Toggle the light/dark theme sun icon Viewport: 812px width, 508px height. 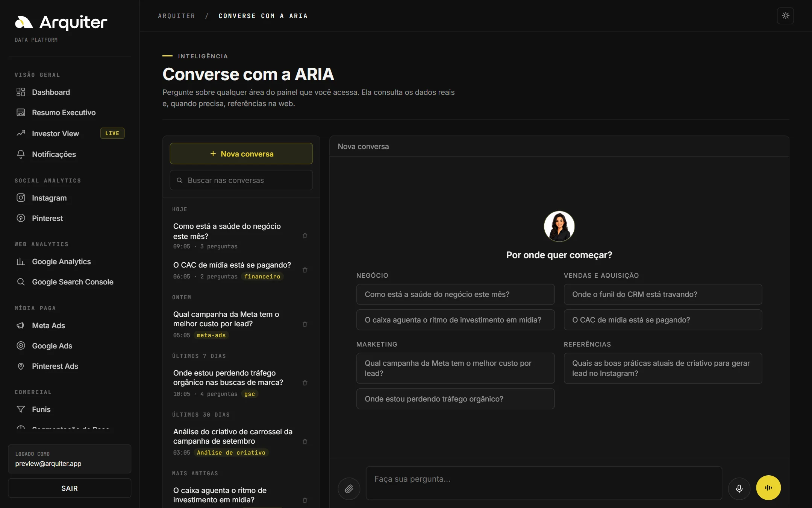(x=785, y=16)
